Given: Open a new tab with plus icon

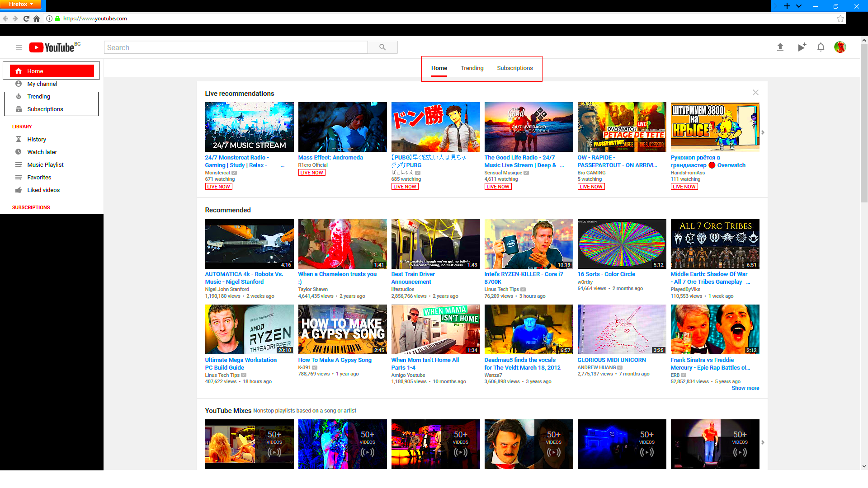Looking at the screenshot, I should click(x=787, y=6).
